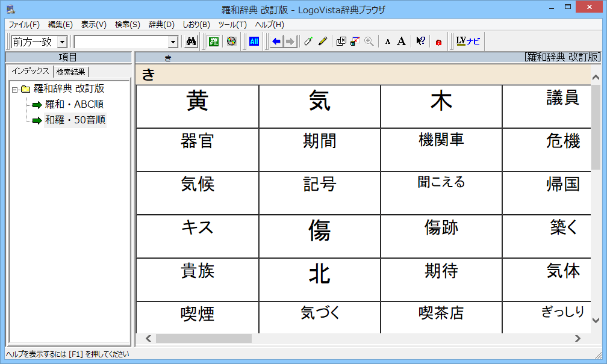This screenshot has height=364, width=607.
Task: Collapse the 羅和辞典 改訂版 tree node
Action: coord(15,90)
